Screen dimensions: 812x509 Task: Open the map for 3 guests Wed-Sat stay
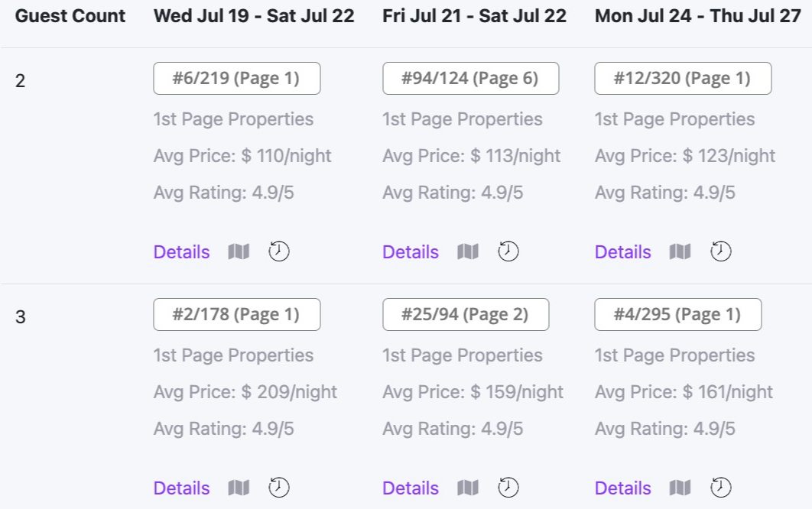(x=239, y=488)
